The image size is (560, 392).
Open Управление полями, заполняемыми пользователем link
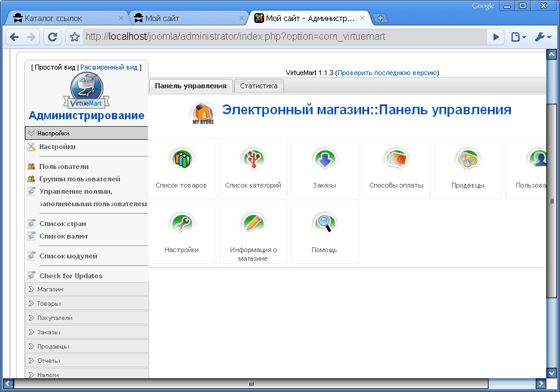(x=93, y=198)
